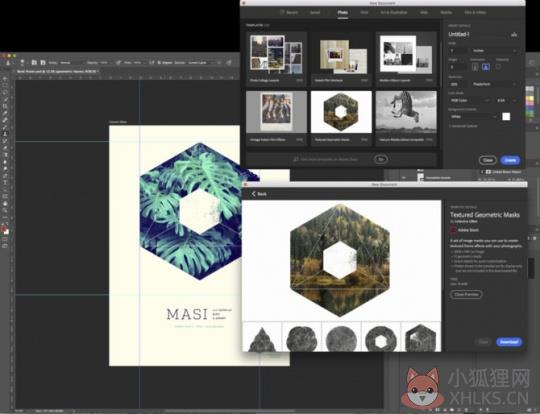Screen dimensions: 540x414
Task: Click the Create button in New Document
Action: point(510,160)
